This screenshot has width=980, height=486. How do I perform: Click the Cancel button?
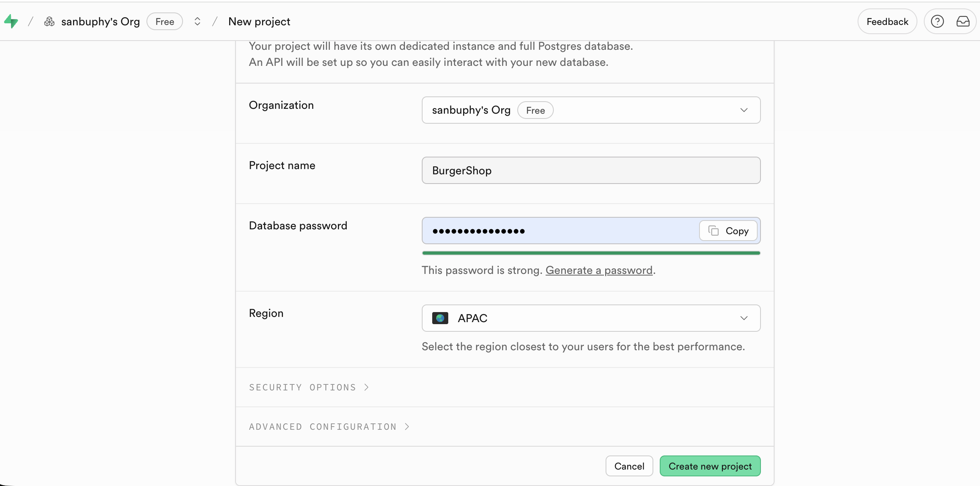pos(629,466)
